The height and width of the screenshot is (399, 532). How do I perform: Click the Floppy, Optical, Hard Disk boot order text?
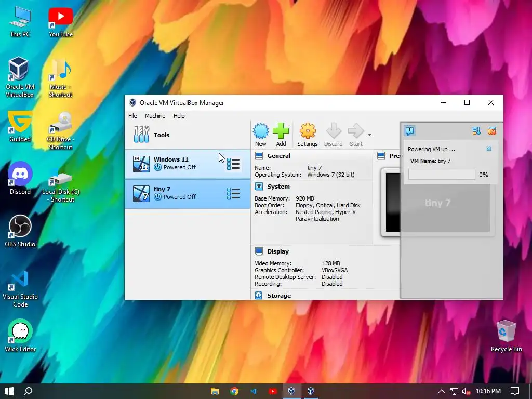click(328, 205)
